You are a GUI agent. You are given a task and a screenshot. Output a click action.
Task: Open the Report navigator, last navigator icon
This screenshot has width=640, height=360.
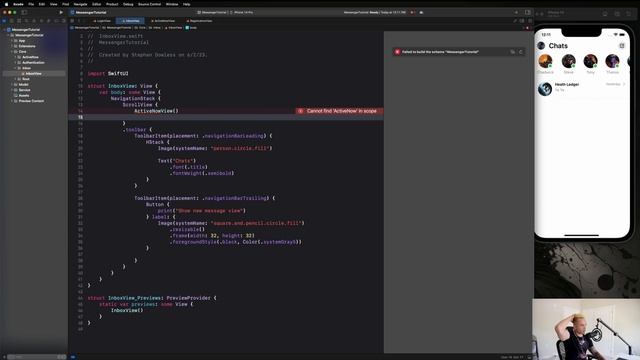63,20
